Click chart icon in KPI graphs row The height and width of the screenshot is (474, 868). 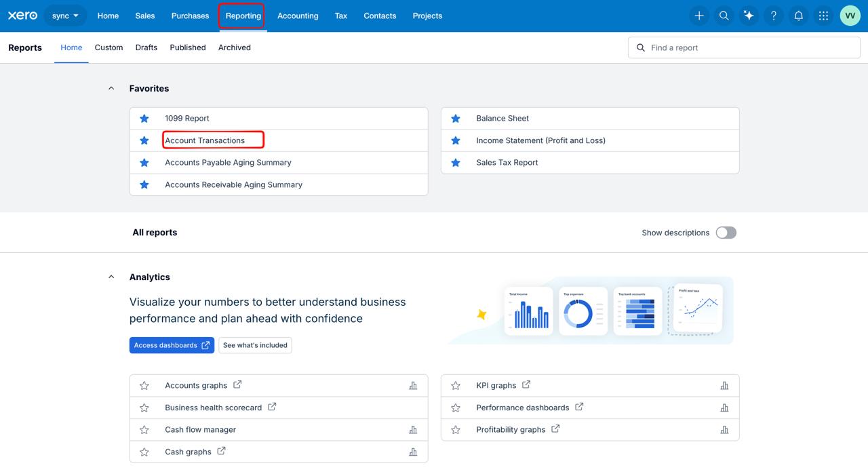(x=724, y=385)
